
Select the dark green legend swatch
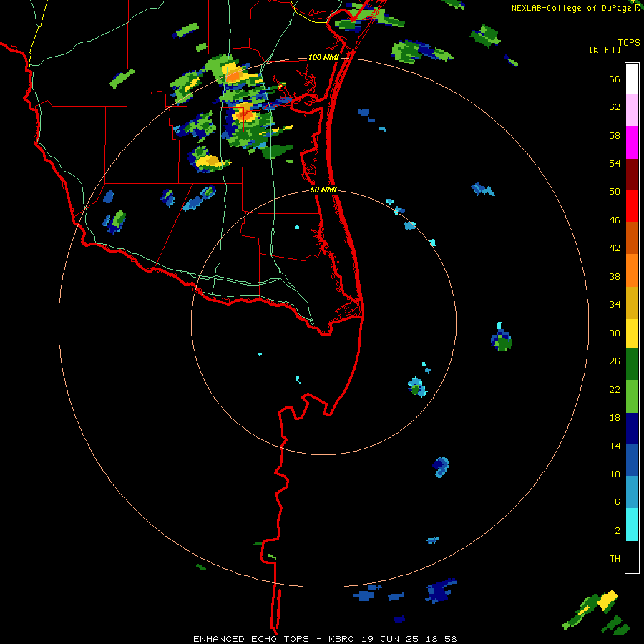pos(632,364)
